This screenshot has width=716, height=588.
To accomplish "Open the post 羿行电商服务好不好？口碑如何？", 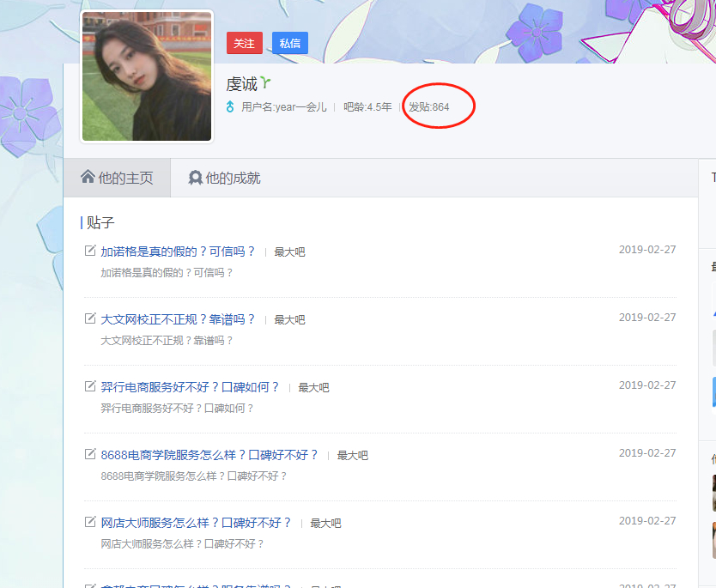I will [190, 387].
